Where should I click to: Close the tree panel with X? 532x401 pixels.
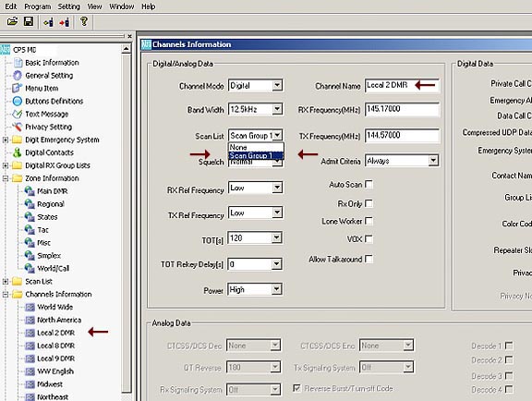tap(129, 36)
